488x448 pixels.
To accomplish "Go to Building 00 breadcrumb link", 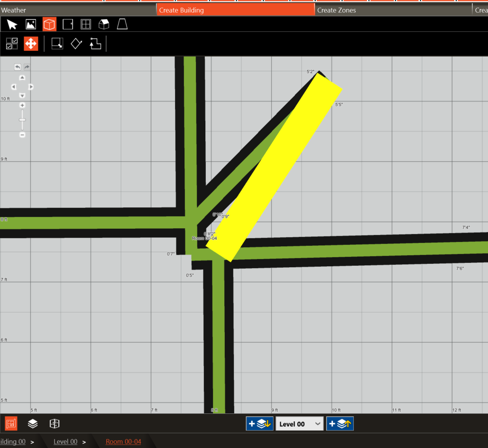I will tap(12, 441).
